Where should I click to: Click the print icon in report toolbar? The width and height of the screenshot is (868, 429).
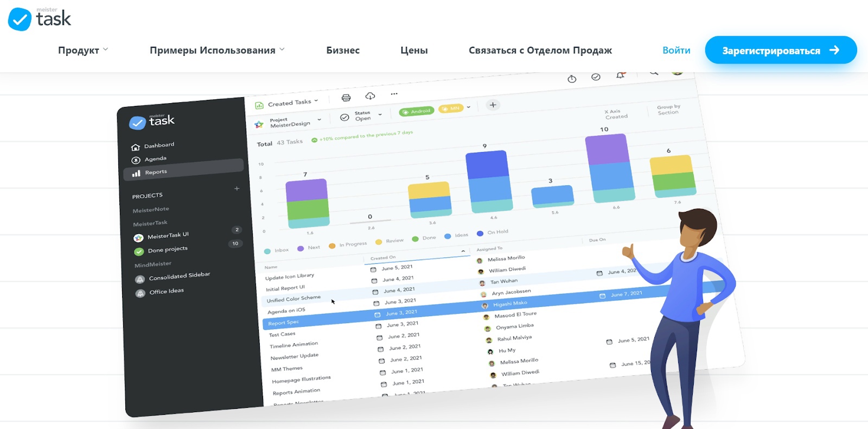tap(346, 98)
